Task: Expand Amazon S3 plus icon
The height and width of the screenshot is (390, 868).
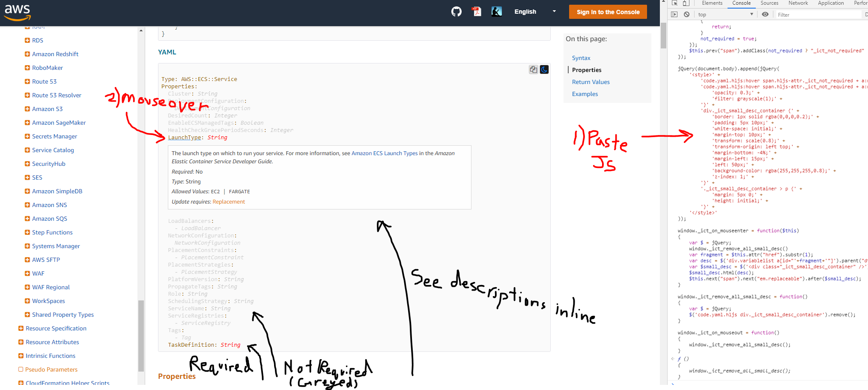Action: (27, 109)
